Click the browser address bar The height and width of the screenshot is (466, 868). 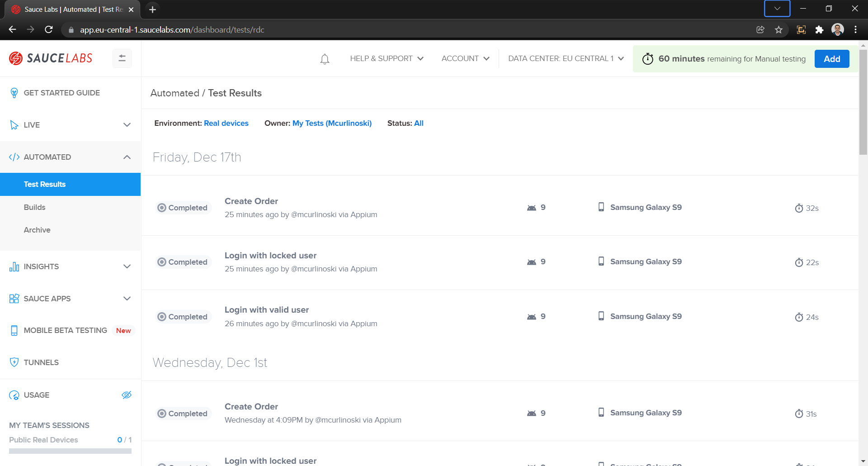coord(407,29)
